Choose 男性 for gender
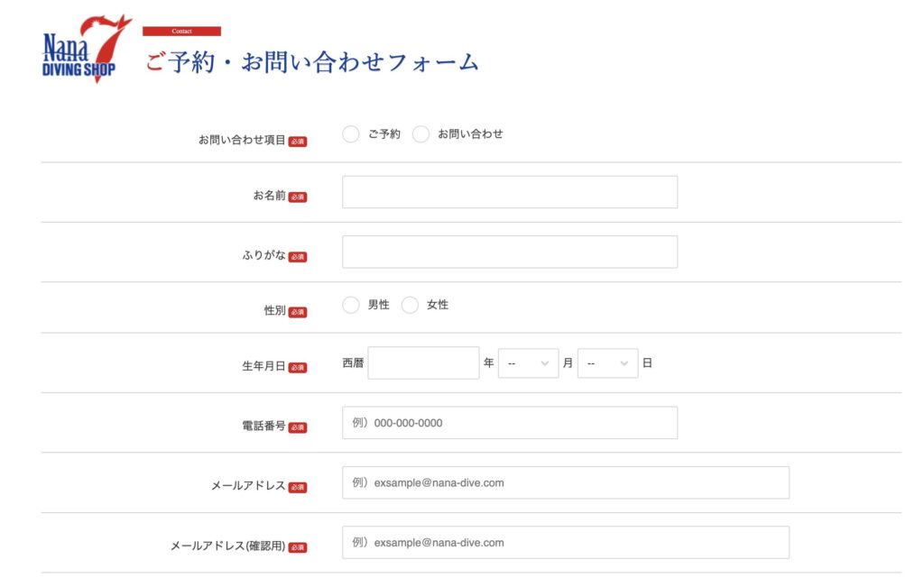Screen dimensions: 924x578 pos(351,306)
